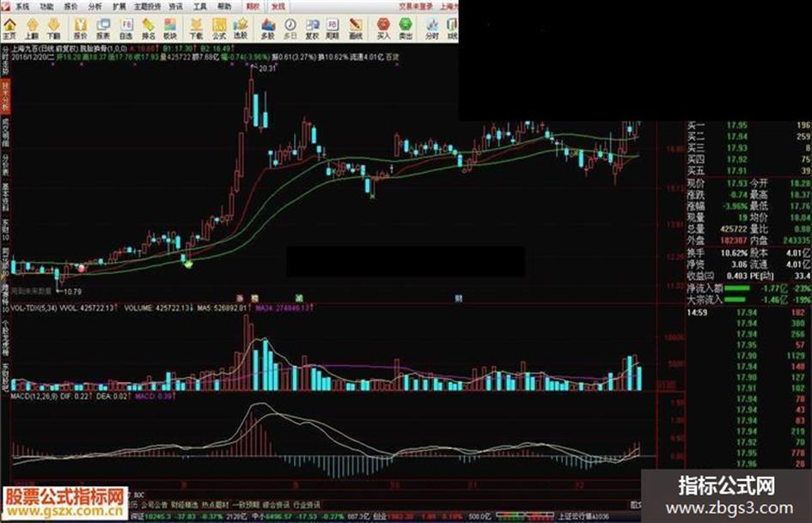Click the 买五 bid price 17.91
This screenshot has height=523, width=812.
[737, 170]
